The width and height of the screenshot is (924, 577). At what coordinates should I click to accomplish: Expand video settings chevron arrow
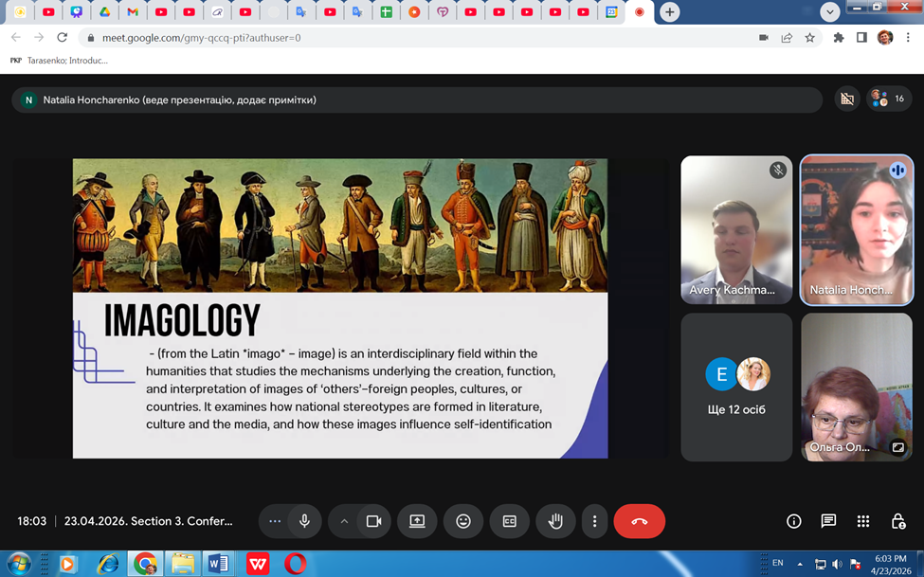click(344, 521)
